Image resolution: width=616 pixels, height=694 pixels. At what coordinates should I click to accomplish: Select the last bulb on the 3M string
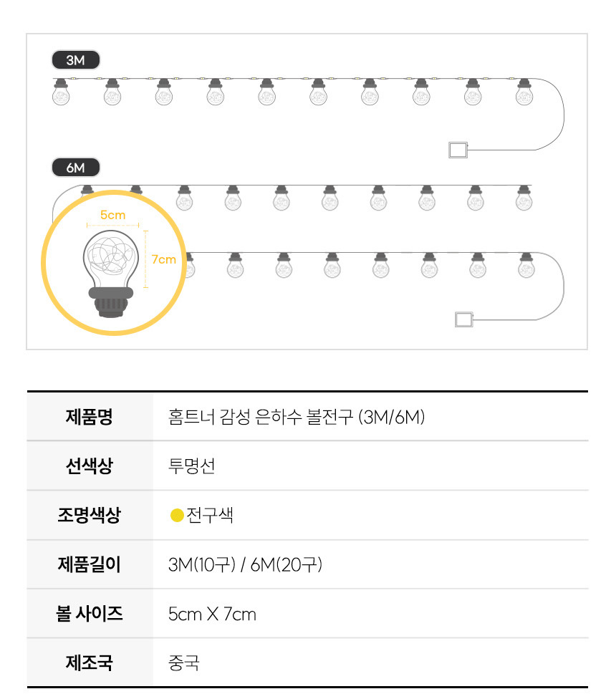tap(524, 92)
